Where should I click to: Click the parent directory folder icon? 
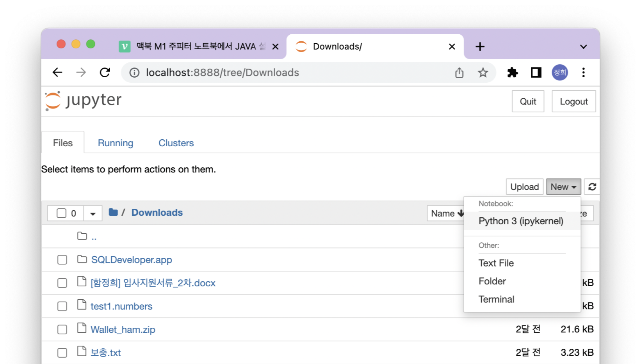tap(82, 236)
